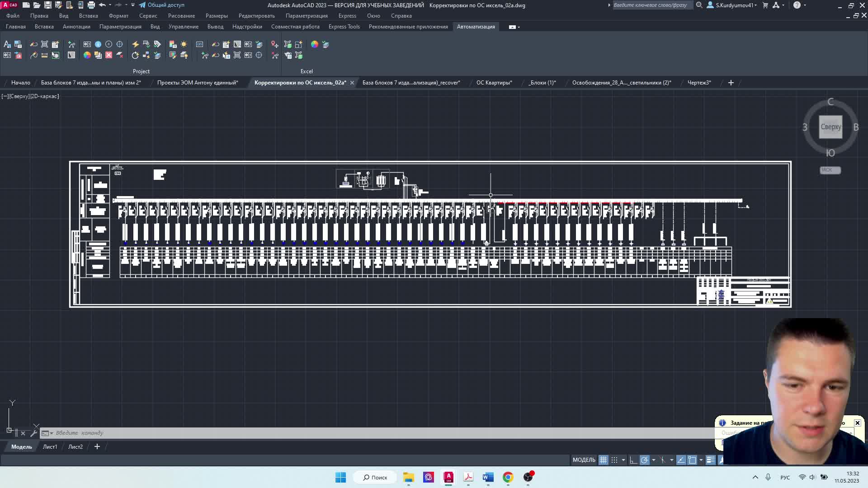Screen dimensions: 868x488
Task: Toggle drawing grid display in status bar
Action: 603,460
